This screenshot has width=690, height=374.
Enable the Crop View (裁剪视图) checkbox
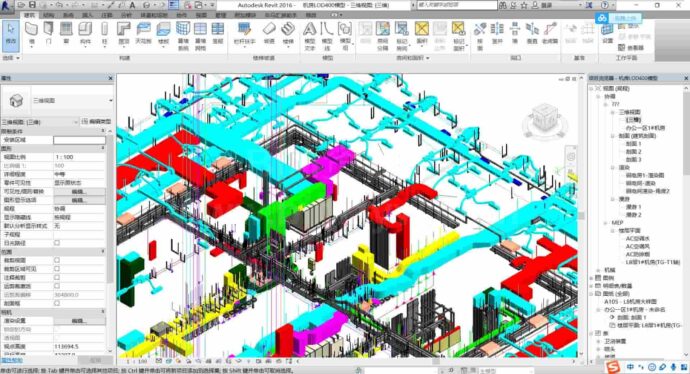(57, 260)
